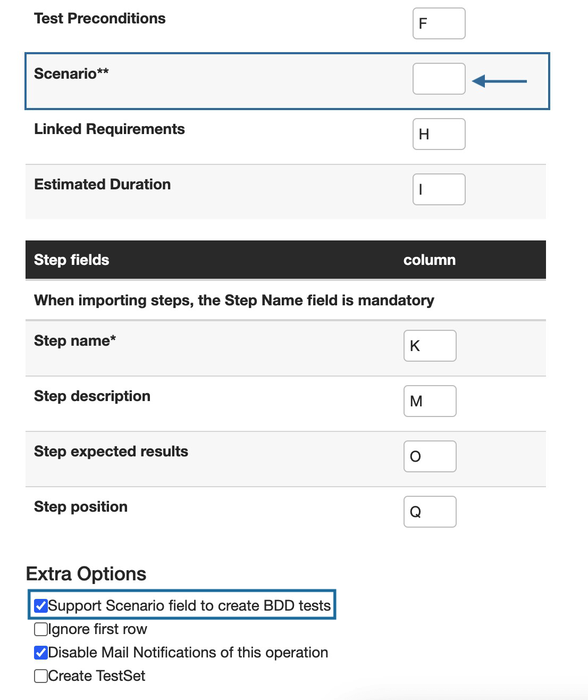Image resolution: width=588 pixels, height=700 pixels.
Task: Edit the Estimated Duration column input box
Action: tap(439, 189)
